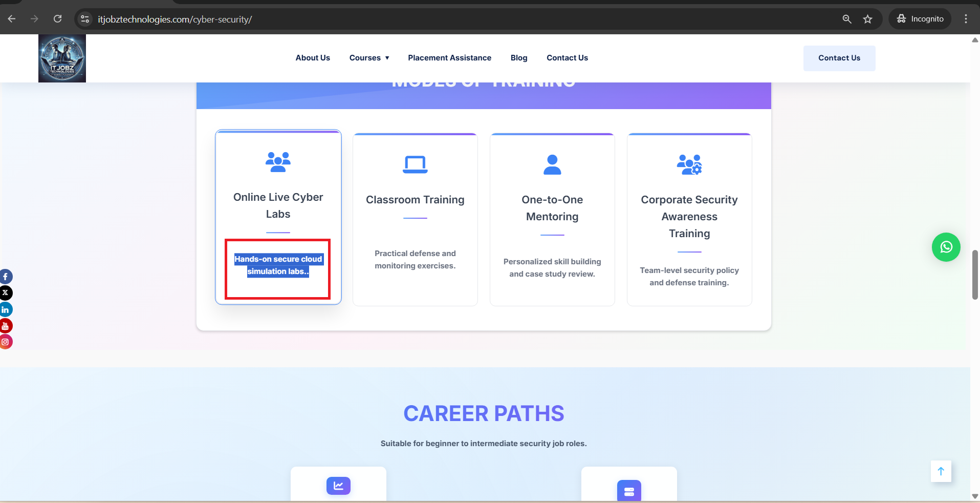The width and height of the screenshot is (980, 503).
Task: Open the X (Twitter) sidebar icon
Action: coord(6,293)
